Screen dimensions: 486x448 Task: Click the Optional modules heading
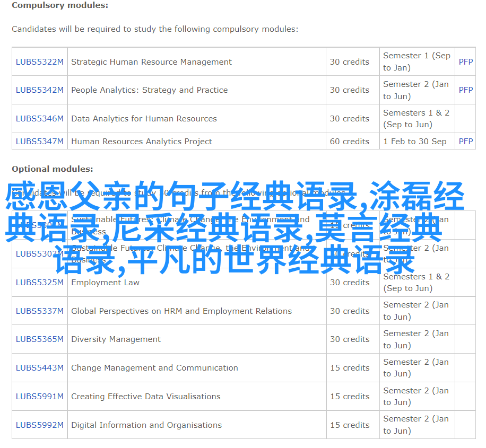[52, 169]
